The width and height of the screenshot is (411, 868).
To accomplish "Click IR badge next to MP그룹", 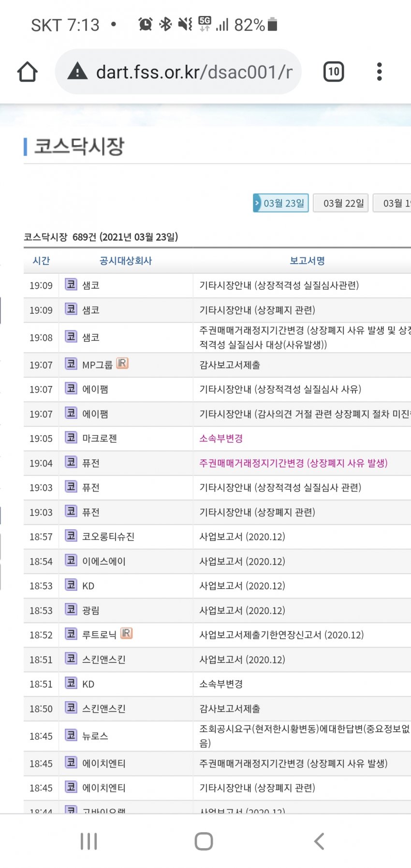I will click(122, 363).
